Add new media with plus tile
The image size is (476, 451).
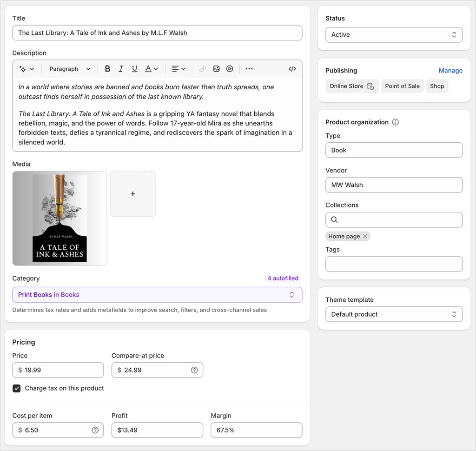(x=133, y=194)
